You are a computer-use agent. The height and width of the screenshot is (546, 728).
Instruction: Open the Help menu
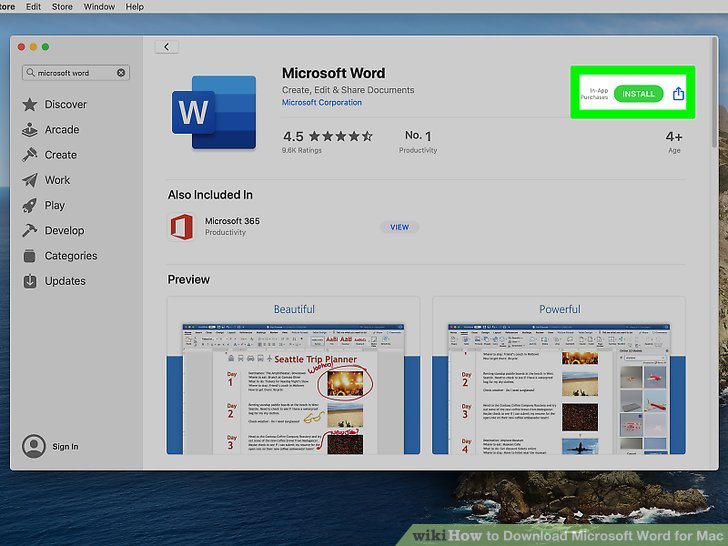[x=135, y=6]
